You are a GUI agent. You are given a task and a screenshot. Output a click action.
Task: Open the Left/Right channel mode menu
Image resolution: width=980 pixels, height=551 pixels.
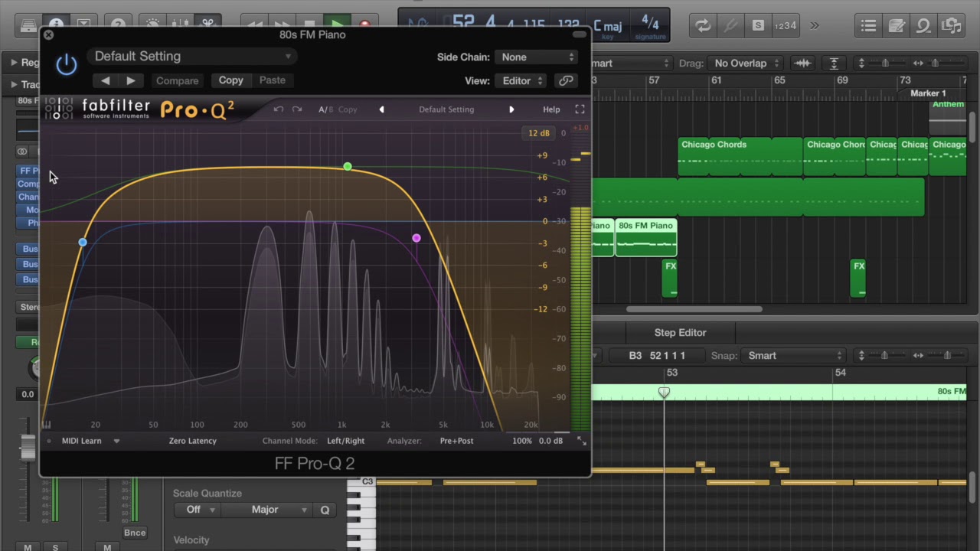point(346,441)
